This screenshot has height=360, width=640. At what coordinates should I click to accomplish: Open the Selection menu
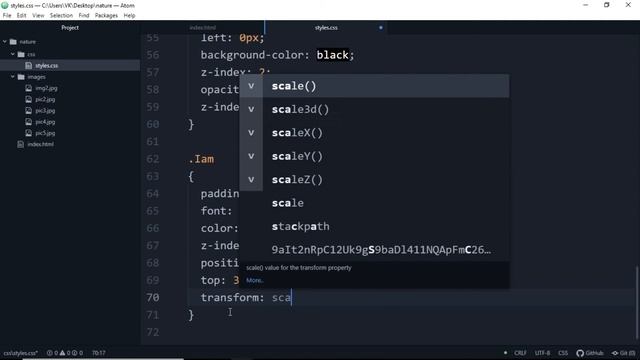pyautogui.click(x=61, y=16)
